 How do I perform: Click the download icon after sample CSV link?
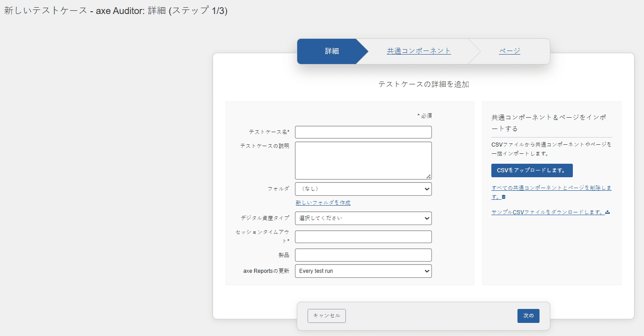pos(608,212)
